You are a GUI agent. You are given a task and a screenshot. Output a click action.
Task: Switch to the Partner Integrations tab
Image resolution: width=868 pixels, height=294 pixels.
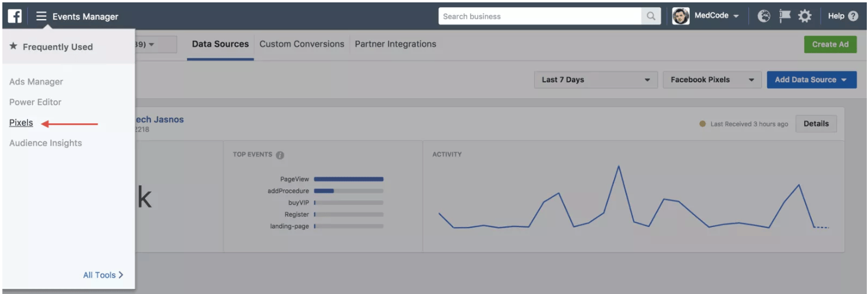tap(396, 44)
